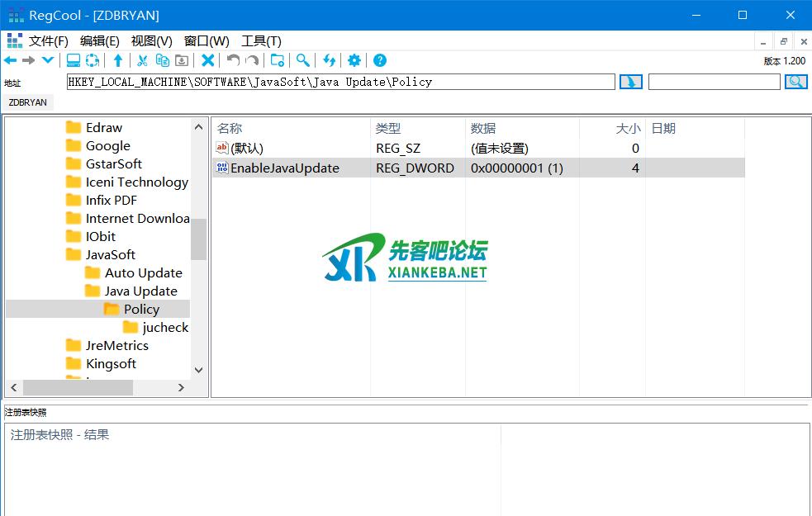Viewport: 812px width, 516px height.
Task: Click the scissors cut icon
Action: click(x=142, y=60)
